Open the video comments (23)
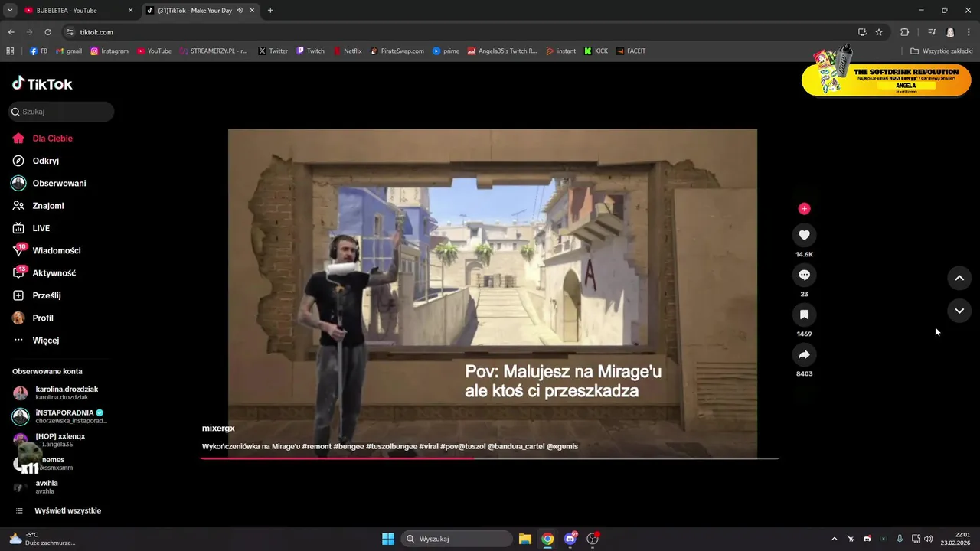This screenshot has width=980, height=551. (x=804, y=275)
